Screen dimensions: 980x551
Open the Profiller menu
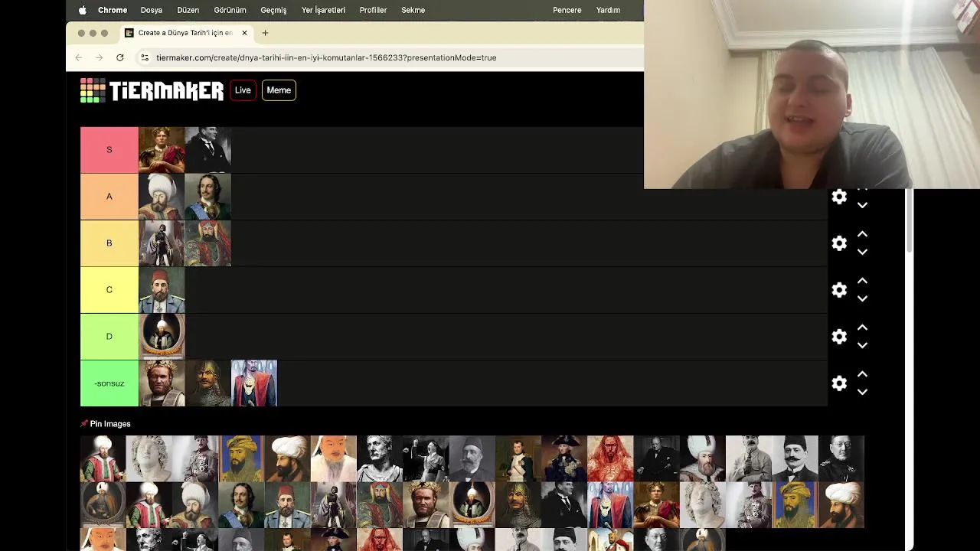(373, 10)
